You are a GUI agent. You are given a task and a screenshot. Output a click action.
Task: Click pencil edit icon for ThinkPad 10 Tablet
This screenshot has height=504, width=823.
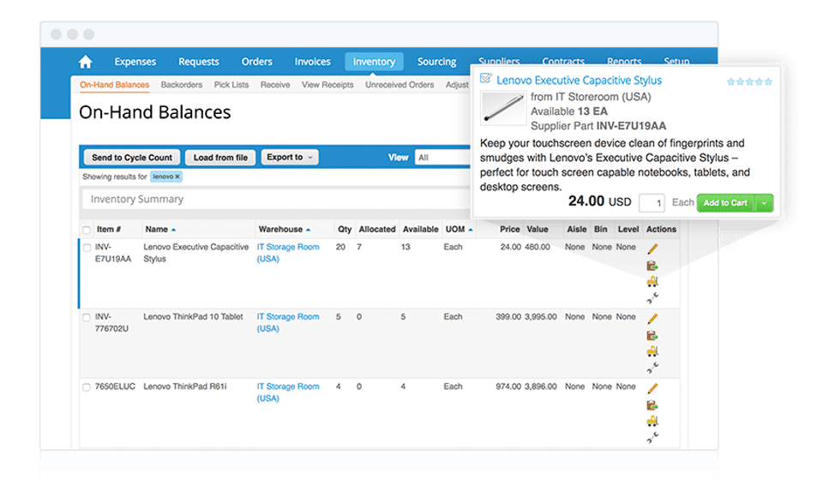point(652,319)
